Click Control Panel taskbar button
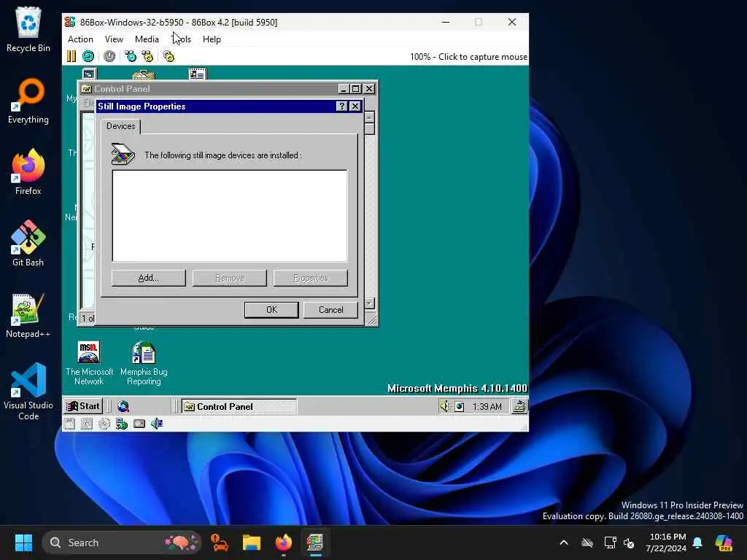Viewport: 747px width, 560px height. point(239,406)
